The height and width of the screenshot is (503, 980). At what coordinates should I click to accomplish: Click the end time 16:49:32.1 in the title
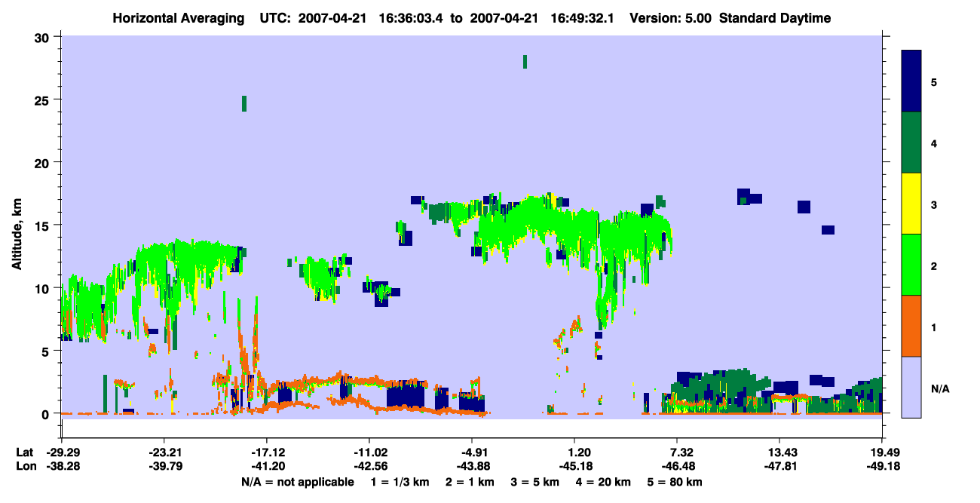pyautogui.click(x=582, y=18)
